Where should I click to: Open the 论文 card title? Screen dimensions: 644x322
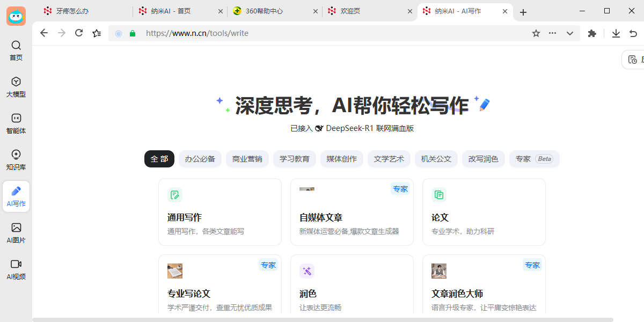pos(440,217)
